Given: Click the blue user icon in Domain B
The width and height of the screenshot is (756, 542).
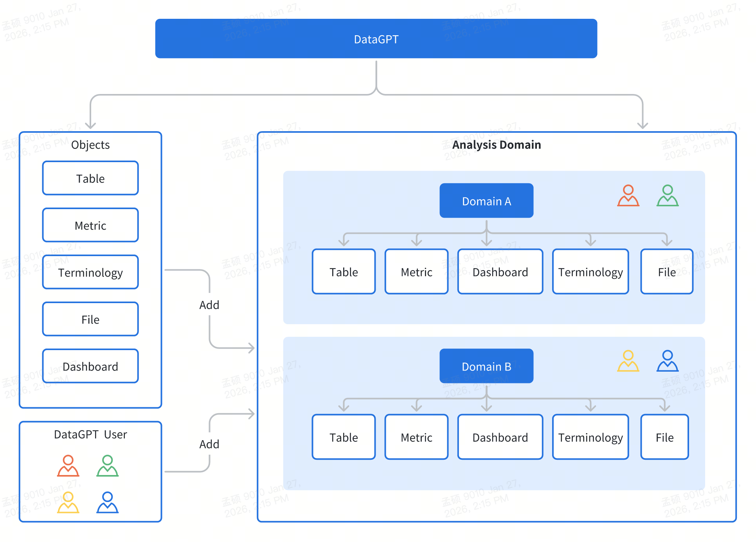Looking at the screenshot, I should [667, 361].
